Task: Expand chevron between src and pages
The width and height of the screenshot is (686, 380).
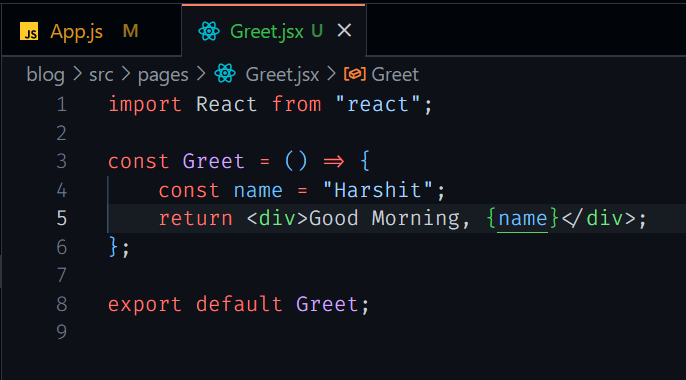Action: [126, 74]
